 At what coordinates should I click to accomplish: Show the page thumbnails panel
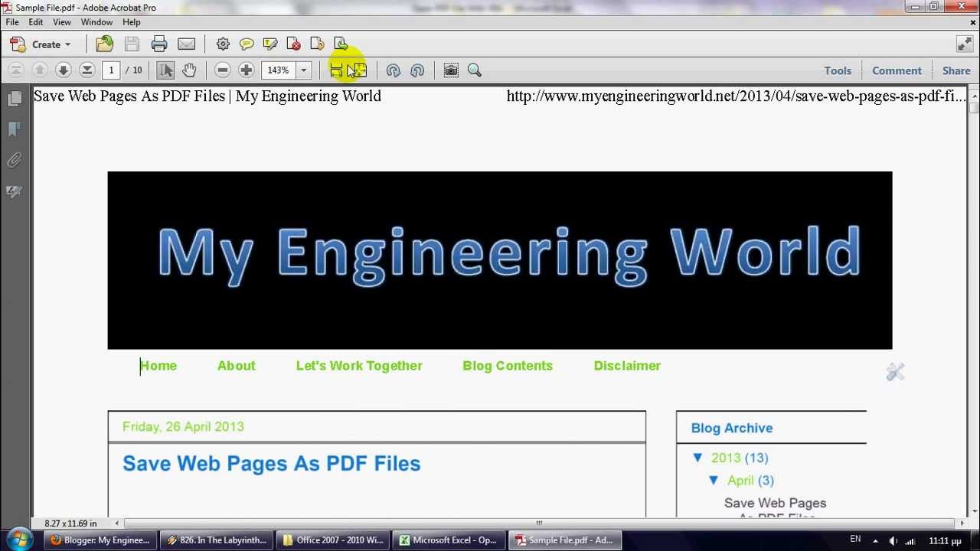click(x=14, y=99)
